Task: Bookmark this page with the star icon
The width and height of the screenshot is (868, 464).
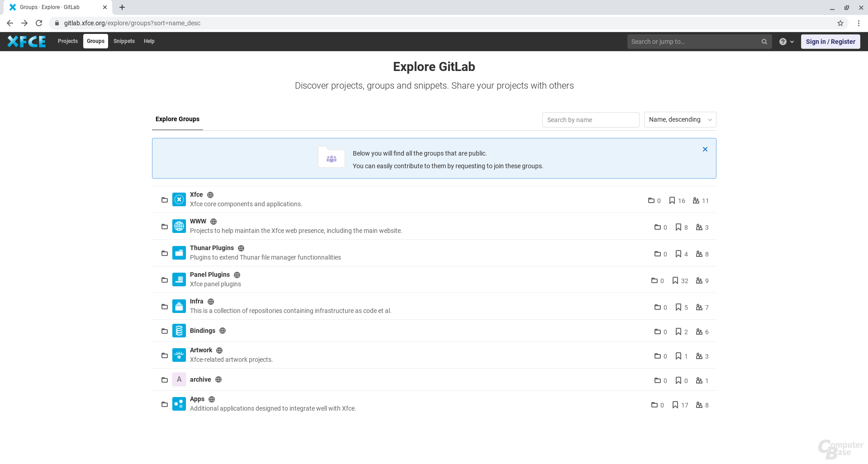Action: pos(840,23)
